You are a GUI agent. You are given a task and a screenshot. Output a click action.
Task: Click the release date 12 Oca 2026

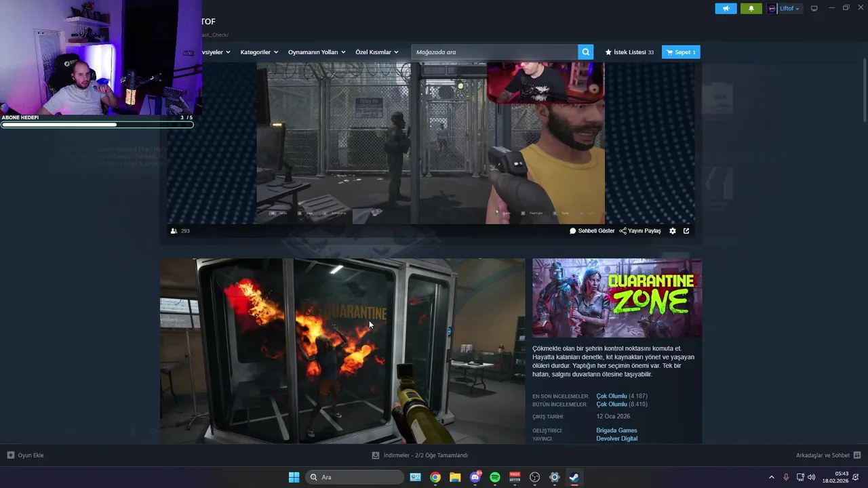[613, 417]
